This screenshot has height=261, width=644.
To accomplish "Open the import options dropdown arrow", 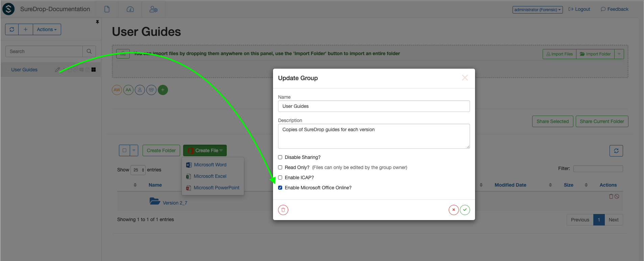I will point(619,54).
